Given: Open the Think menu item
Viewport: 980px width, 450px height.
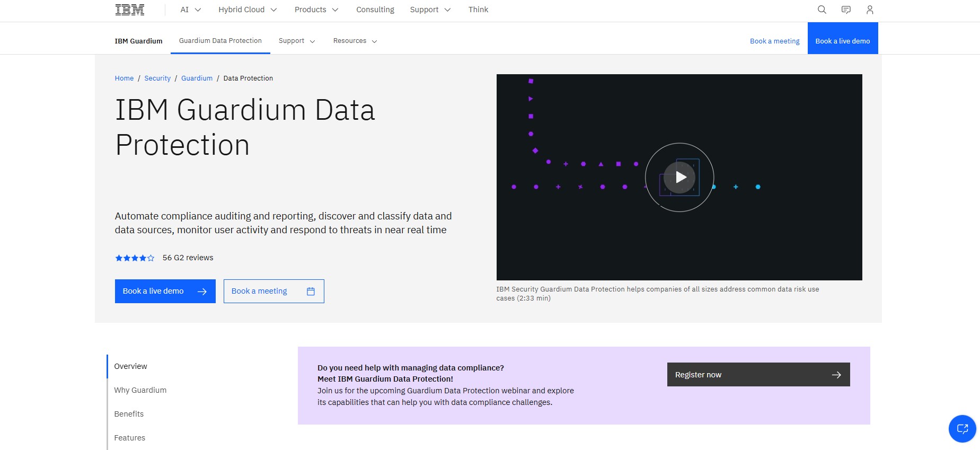Looking at the screenshot, I should point(478,10).
